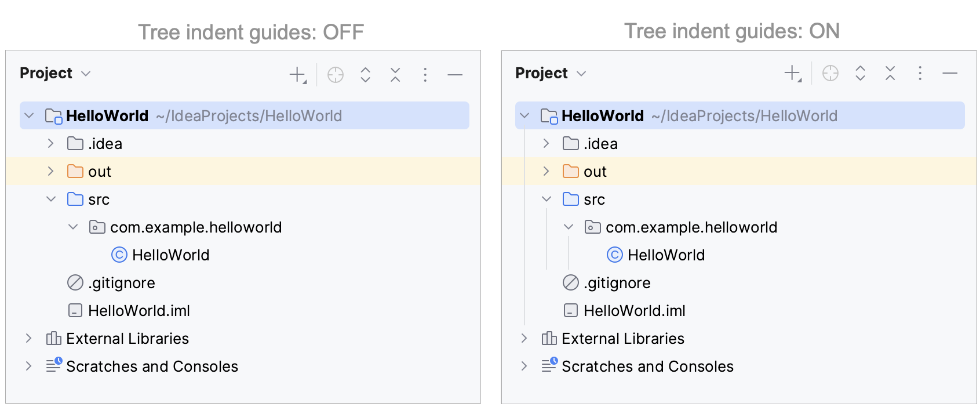The image size is (980, 410).
Task: Select the HelloWorld project root row
Action: [x=108, y=115]
